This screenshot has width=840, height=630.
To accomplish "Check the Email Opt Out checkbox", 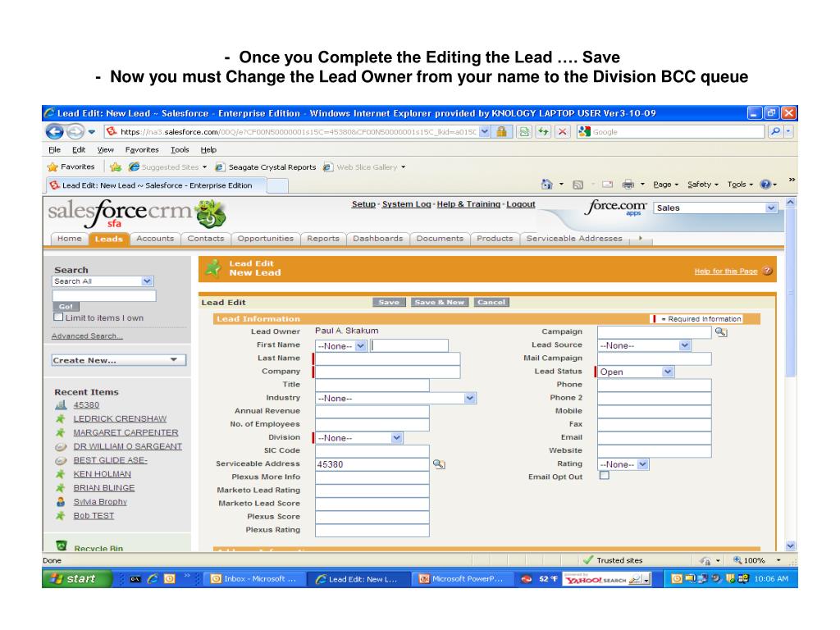I will 605,476.
